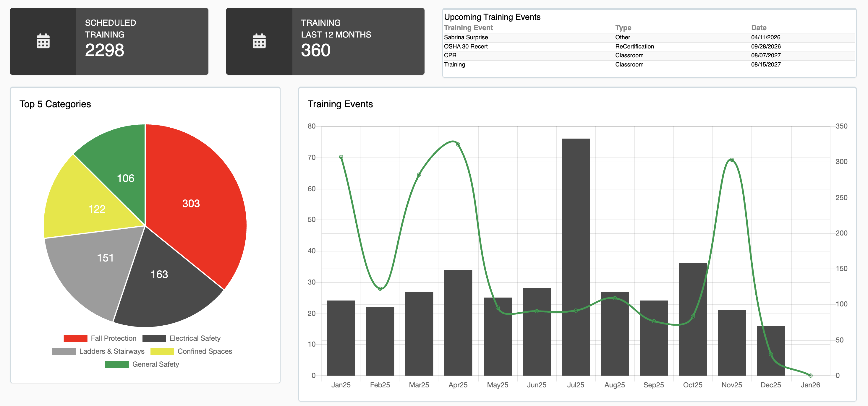This screenshot has height=406, width=868.
Task: Click the Apr25 bar in Training Events
Action: click(458, 322)
